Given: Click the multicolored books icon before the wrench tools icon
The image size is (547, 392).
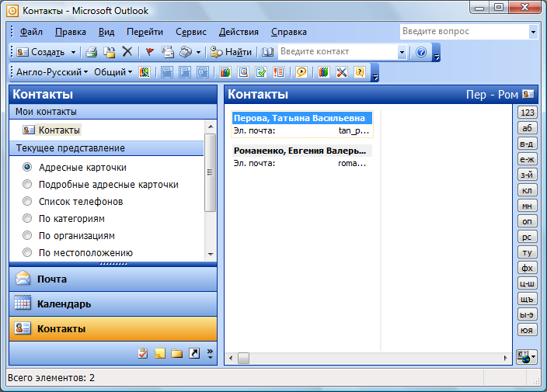Looking at the screenshot, I should (x=324, y=72).
